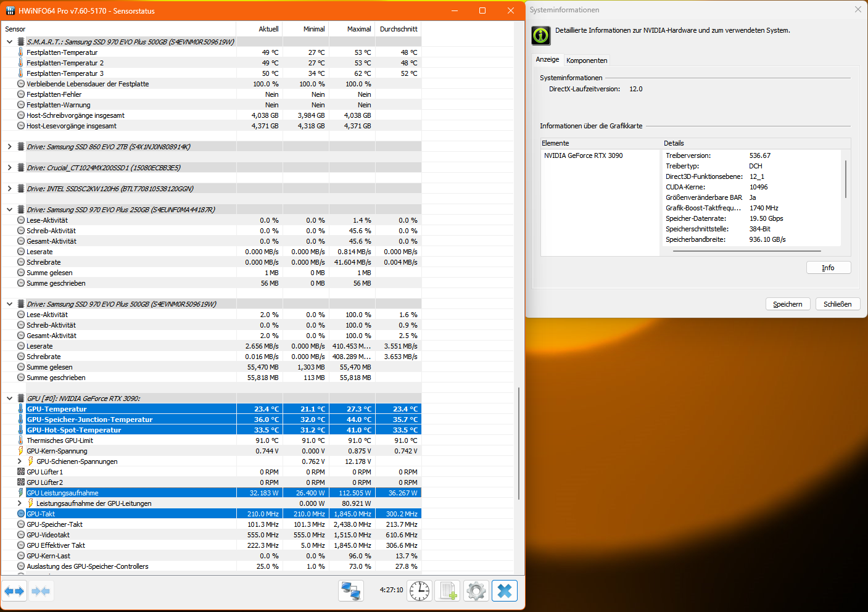The height and width of the screenshot is (612, 868).
Task: Click thermometer icon of GPU-Hot-Spot-Temperatur
Action: [20, 430]
